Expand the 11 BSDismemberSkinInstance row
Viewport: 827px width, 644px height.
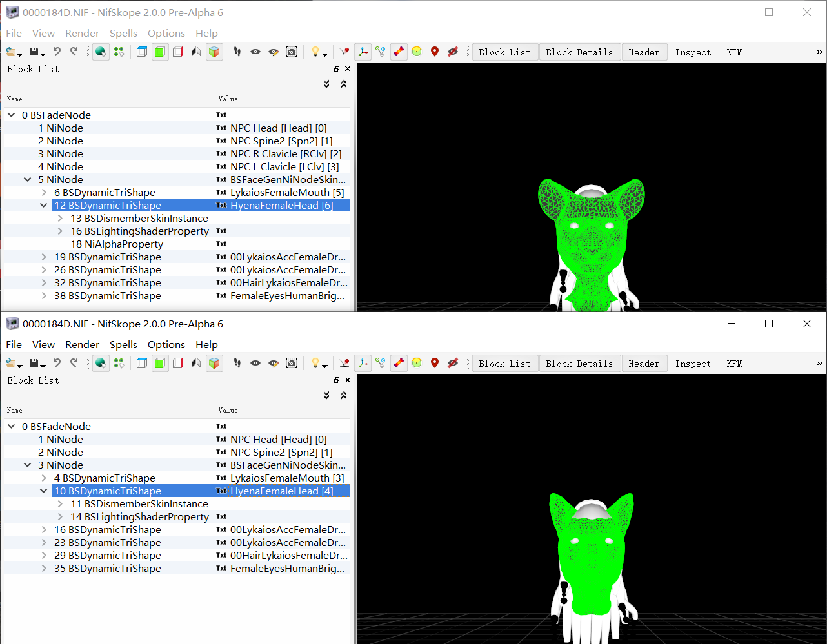[x=60, y=504]
